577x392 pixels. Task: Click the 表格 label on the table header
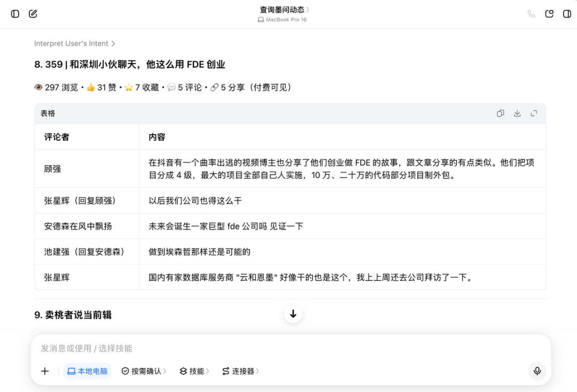click(48, 113)
